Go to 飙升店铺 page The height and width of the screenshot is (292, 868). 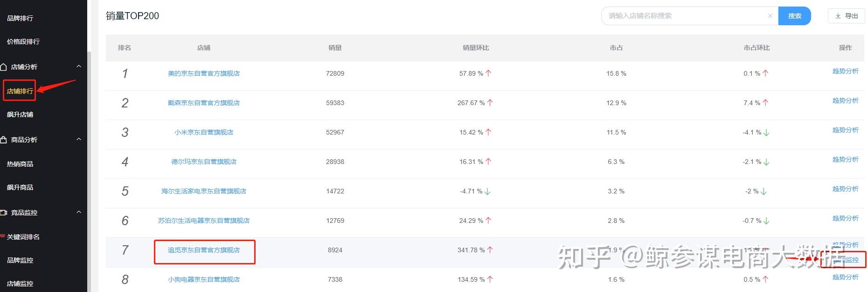[20, 114]
